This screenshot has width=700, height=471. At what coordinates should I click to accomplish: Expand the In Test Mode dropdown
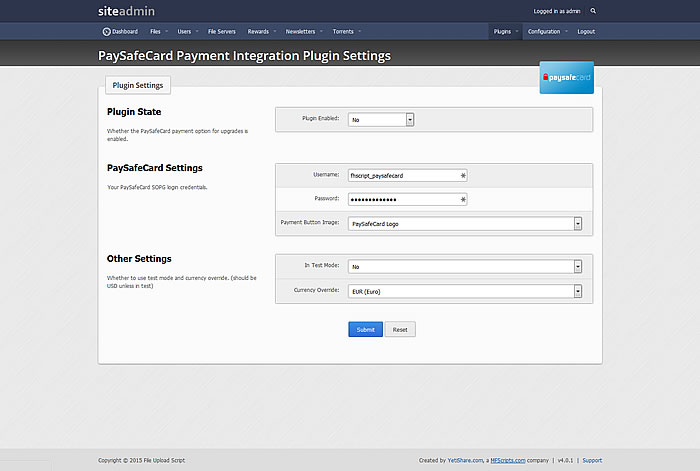pyautogui.click(x=465, y=267)
